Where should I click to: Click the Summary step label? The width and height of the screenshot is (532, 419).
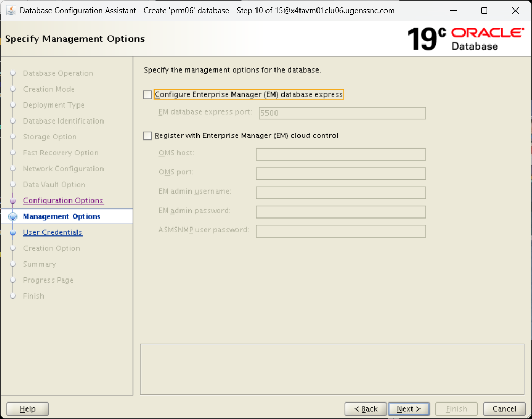coord(39,264)
